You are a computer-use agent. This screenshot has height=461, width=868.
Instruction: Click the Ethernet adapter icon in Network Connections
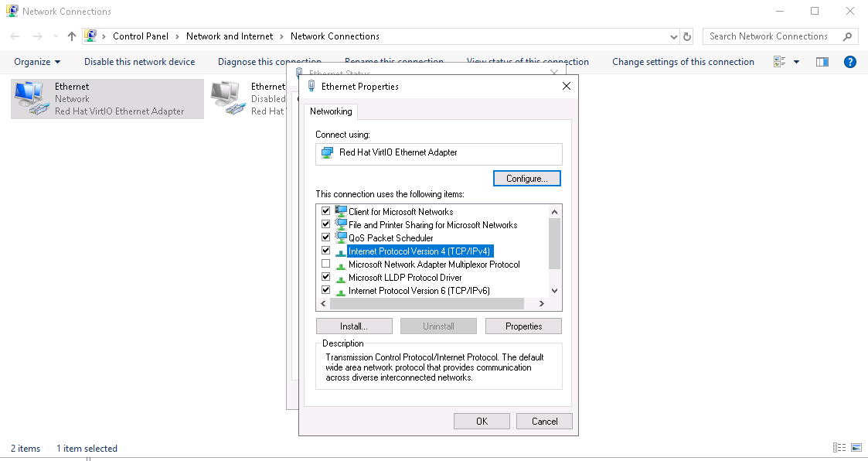click(30, 98)
